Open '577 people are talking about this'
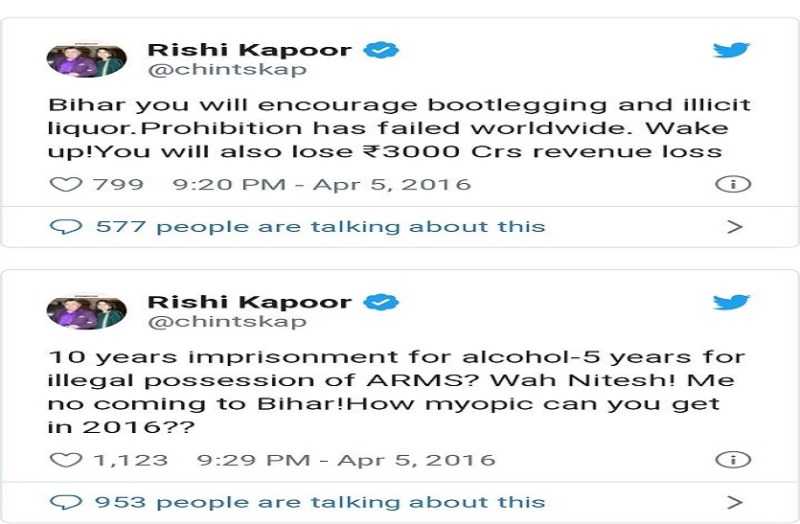Image resolution: width=800 pixels, height=524 pixels. coord(320,227)
